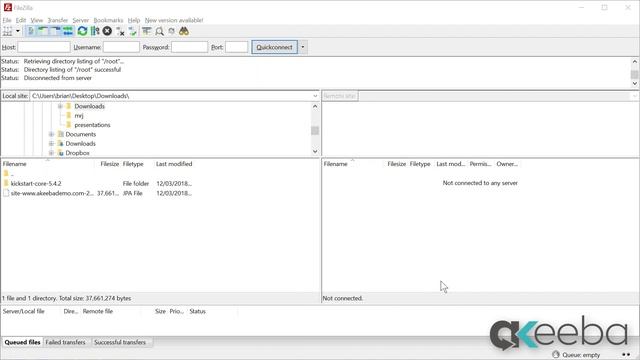Sort local list by Filename column
640x360 pixels.
tap(48, 164)
